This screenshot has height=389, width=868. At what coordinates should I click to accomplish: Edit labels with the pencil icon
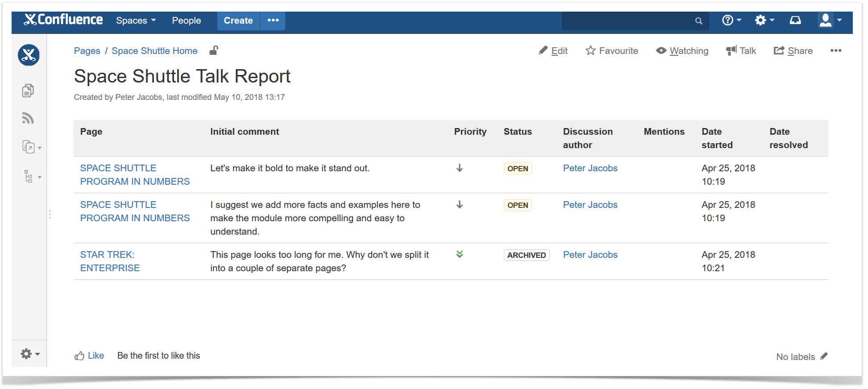(x=824, y=356)
